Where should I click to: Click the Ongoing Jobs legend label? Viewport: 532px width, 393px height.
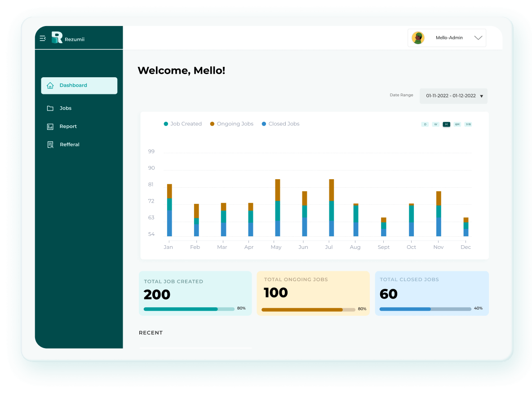(x=235, y=124)
